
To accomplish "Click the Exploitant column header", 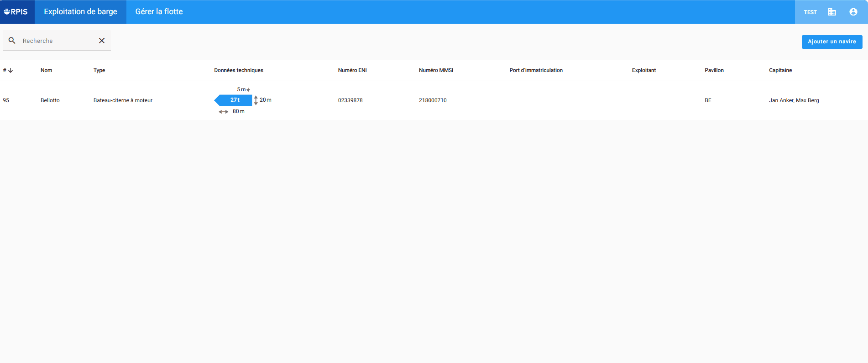I will pos(644,70).
